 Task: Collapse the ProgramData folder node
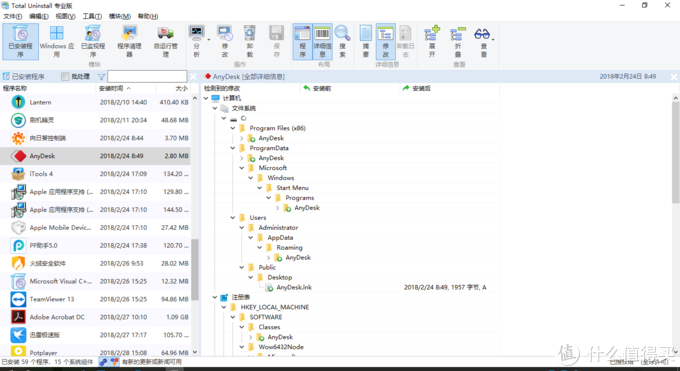(x=233, y=148)
